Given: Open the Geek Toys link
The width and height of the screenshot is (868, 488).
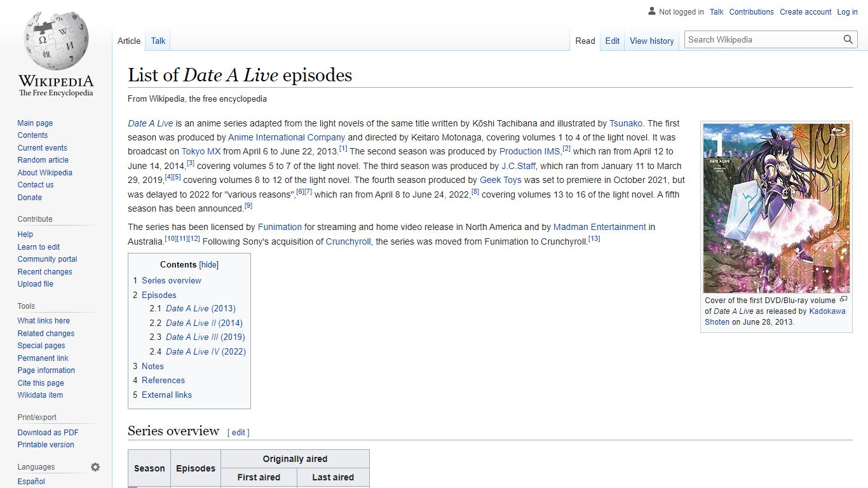Looking at the screenshot, I should [x=500, y=180].
